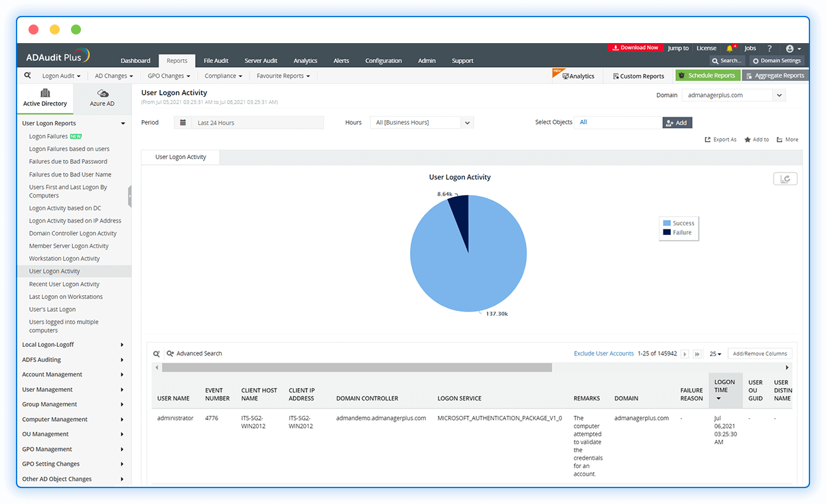This screenshot has height=504, width=826.
Task: Collapse the left sidebar handle
Action: point(129,196)
